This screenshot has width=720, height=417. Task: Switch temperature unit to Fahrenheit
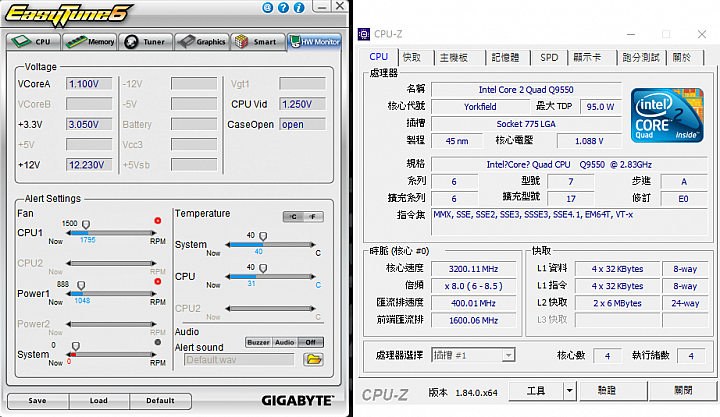pyautogui.click(x=313, y=217)
